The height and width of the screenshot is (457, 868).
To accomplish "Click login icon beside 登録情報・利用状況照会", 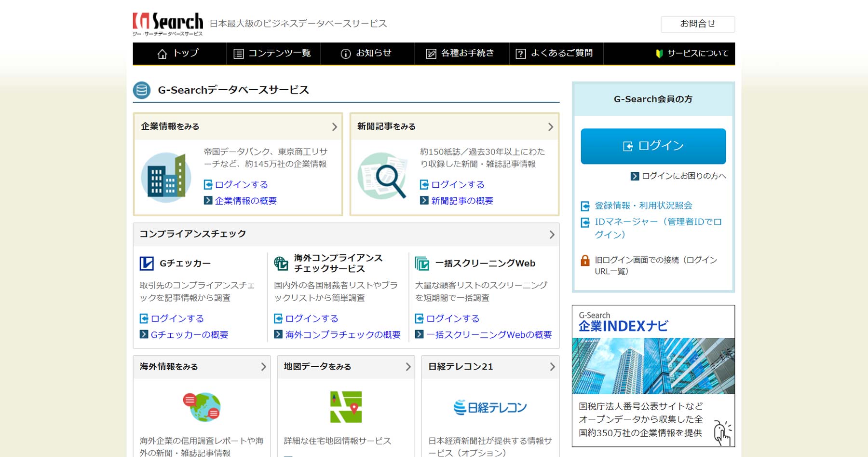I will 585,206.
